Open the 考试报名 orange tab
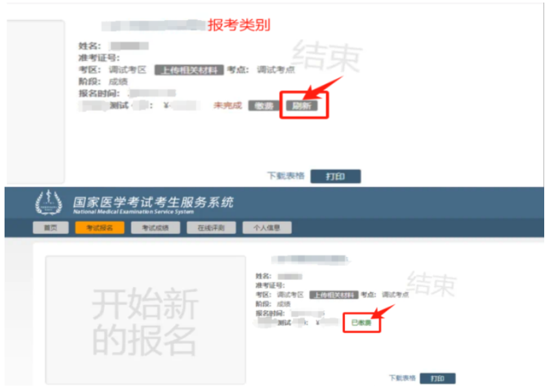The width and height of the screenshot is (552, 392). (99, 228)
